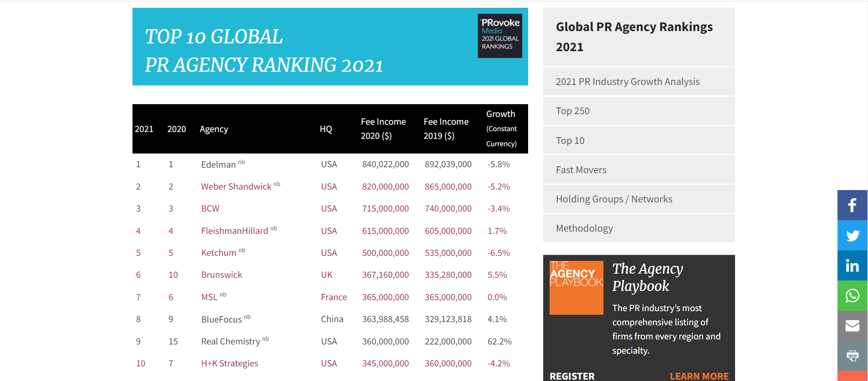Image resolution: width=868 pixels, height=381 pixels.
Task: Click China in BlueFocus's HQ cell
Action: [332, 319]
